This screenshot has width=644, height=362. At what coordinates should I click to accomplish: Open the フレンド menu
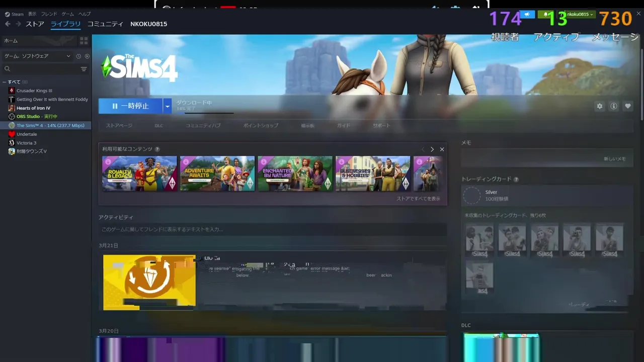coord(49,14)
